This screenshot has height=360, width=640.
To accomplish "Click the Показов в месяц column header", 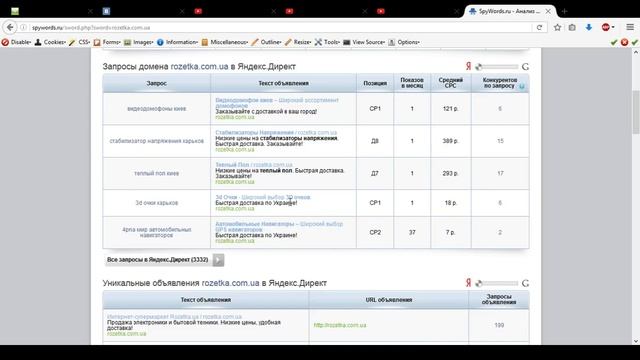I will 412,83.
